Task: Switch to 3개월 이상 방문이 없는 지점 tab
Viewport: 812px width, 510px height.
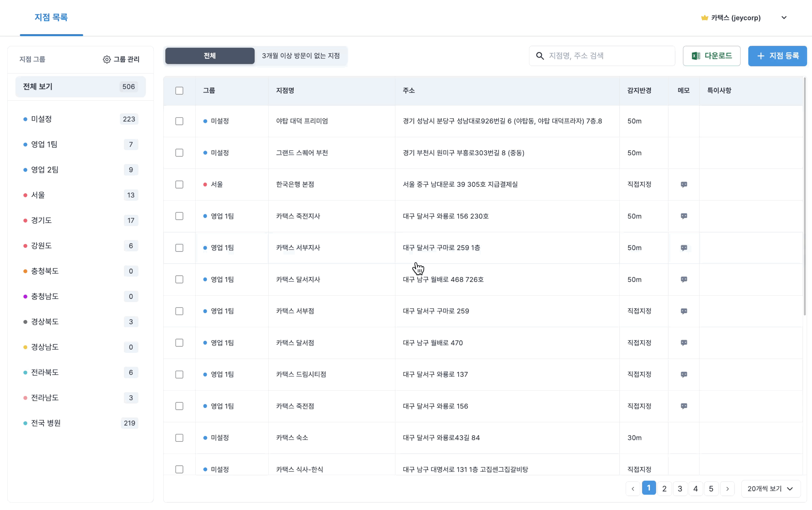Action: [300, 56]
